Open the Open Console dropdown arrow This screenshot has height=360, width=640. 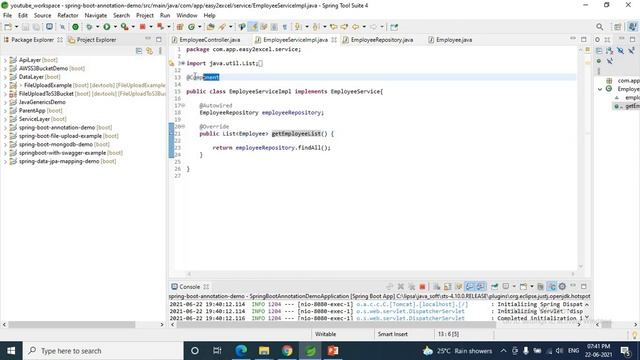[531, 287]
